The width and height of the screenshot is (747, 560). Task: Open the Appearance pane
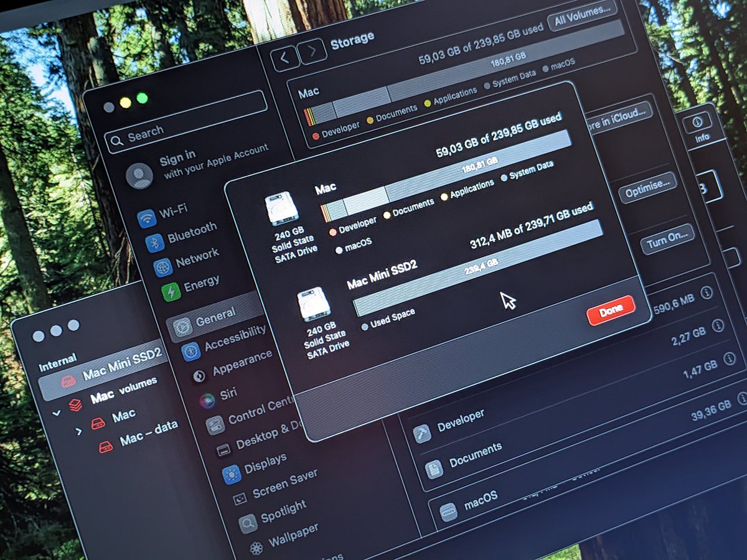[x=232, y=366]
